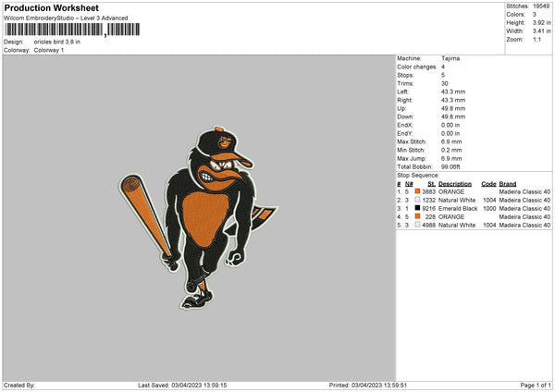Click the orange swatch in stop row 4
Viewport: 555px width, 392px height.
click(417, 216)
